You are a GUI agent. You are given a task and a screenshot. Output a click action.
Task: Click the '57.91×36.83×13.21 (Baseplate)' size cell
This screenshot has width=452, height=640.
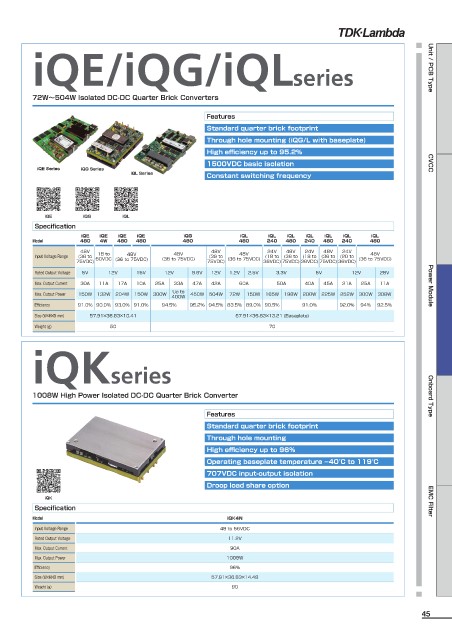[272, 316]
